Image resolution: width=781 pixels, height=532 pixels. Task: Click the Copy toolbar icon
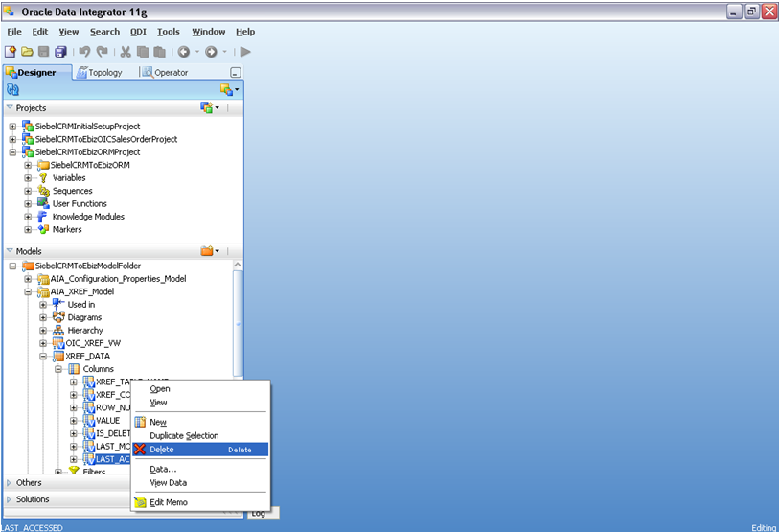[x=143, y=52]
